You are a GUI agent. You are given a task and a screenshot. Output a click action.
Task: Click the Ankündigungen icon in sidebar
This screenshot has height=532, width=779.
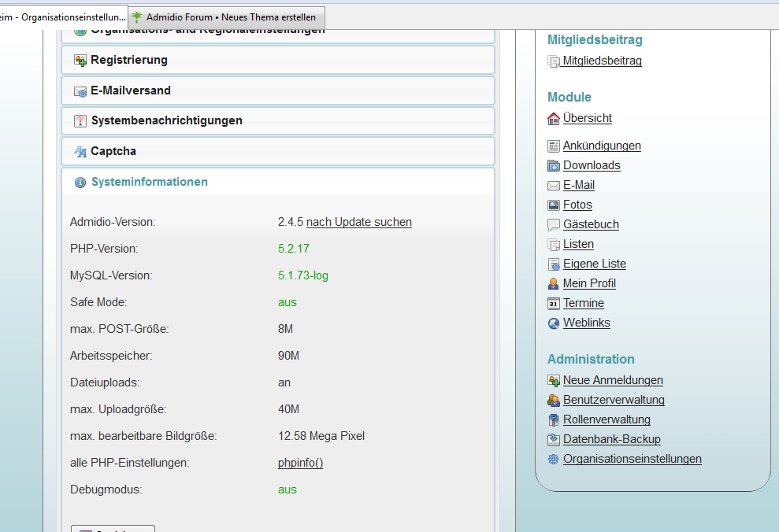tap(554, 146)
